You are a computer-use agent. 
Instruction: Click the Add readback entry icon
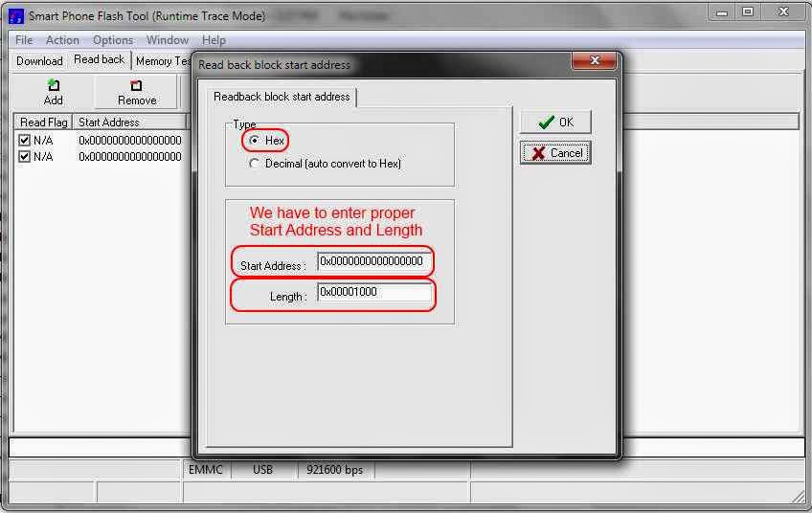54,85
